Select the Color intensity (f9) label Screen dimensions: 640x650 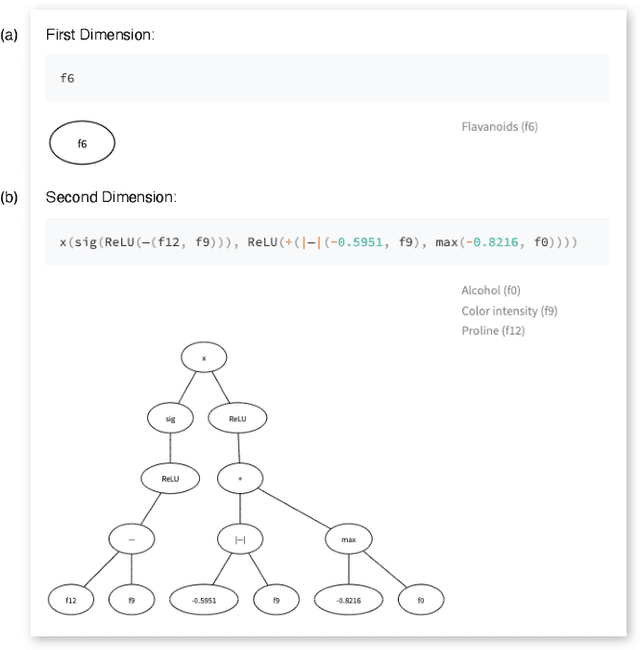(509, 310)
